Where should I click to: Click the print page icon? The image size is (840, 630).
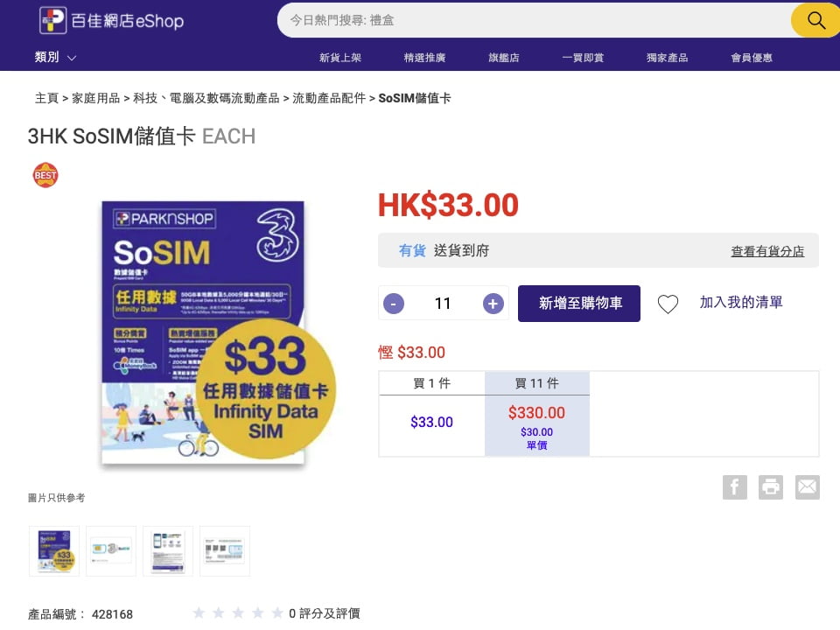click(x=771, y=487)
